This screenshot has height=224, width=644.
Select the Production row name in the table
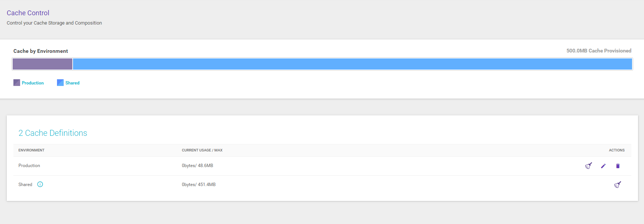click(x=29, y=166)
